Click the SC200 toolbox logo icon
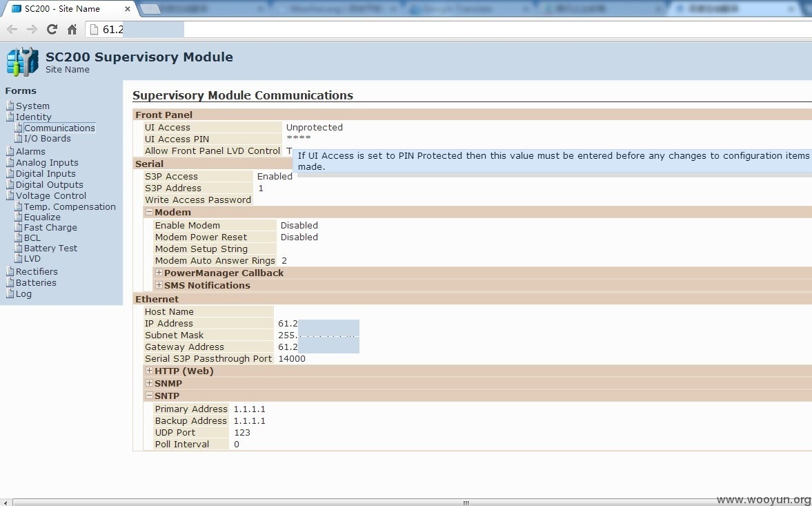Viewport: 812px width, 506px height. tap(22, 61)
